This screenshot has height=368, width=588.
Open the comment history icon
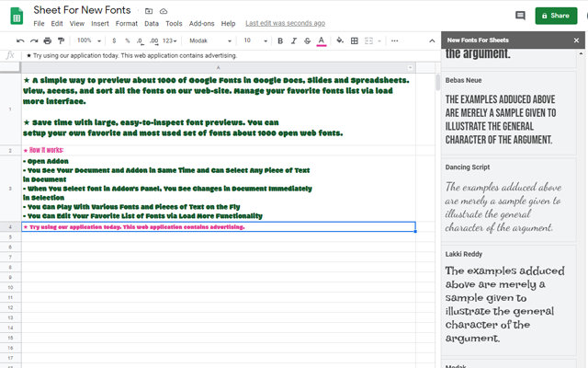click(x=520, y=16)
